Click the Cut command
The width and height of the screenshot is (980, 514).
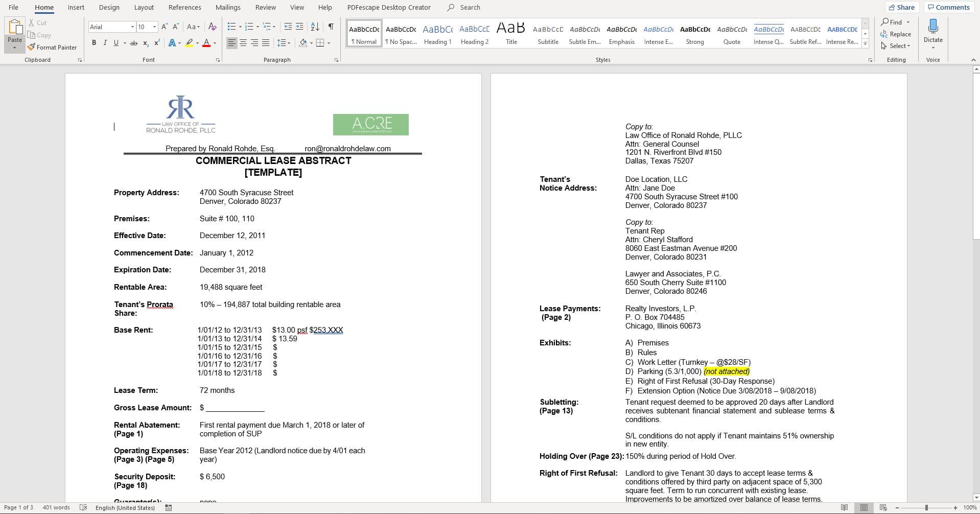(37, 23)
